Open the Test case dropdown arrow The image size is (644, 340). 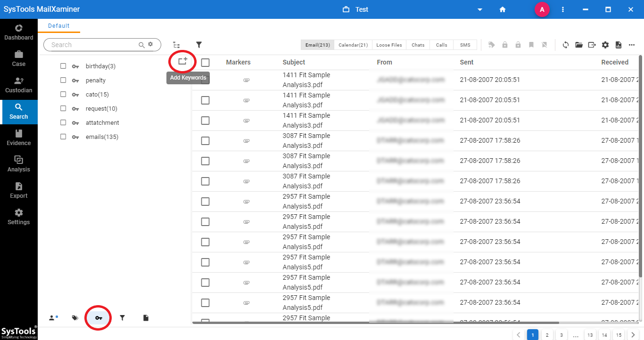(x=479, y=9)
